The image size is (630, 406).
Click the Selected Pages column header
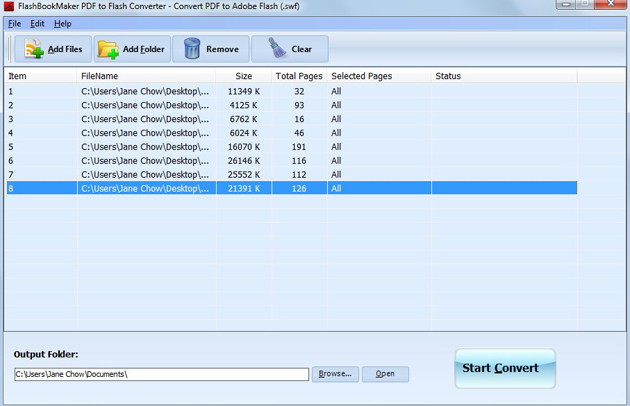(379, 76)
